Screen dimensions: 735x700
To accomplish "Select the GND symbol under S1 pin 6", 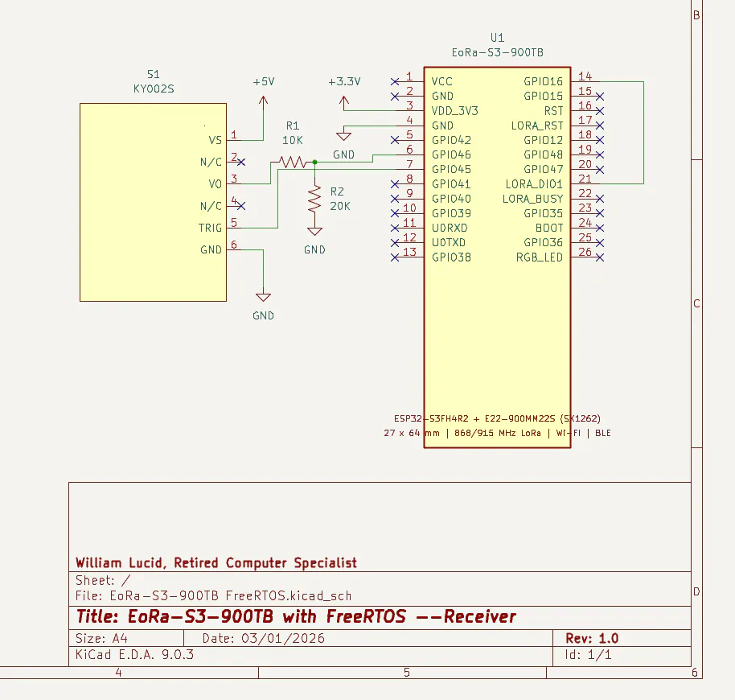I will tap(264, 297).
